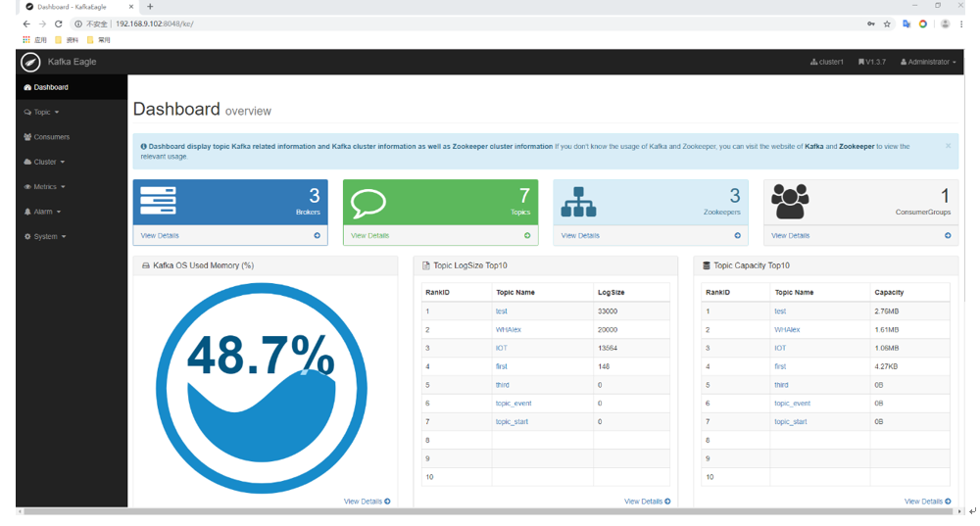This screenshot has width=980, height=526.
Task: Click the Brokers server stack icon
Action: [x=158, y=201]
